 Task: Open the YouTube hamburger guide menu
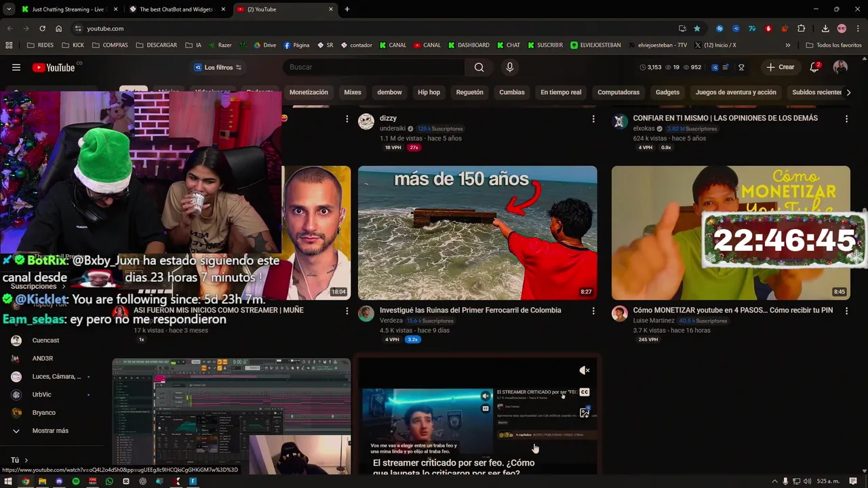pos(16,67)
